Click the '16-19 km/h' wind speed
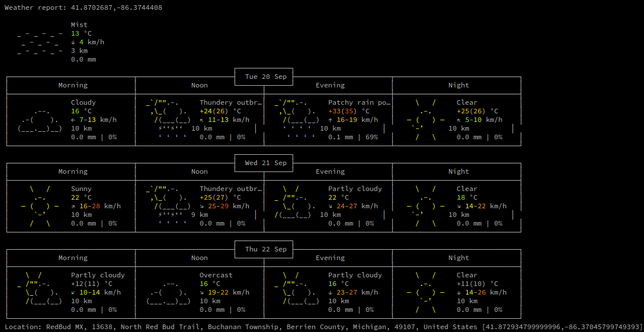The height and width of the screenshot is (332, 644). click(x=357, y=120)
